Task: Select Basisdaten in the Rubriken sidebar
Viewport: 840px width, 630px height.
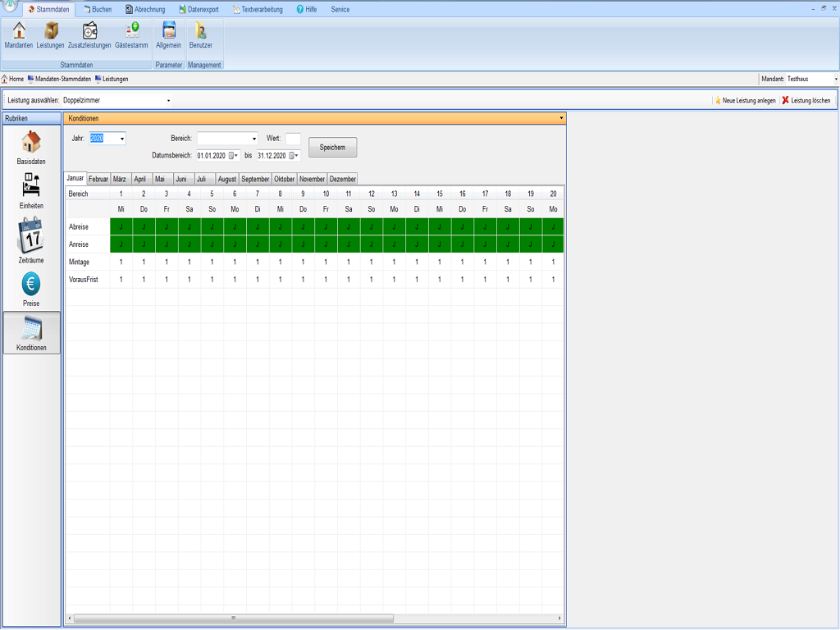Action: pyautogui.click(x=31, y=148)
